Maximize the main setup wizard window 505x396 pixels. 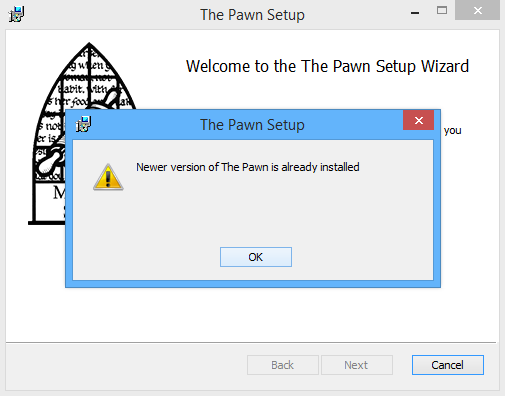click(x=442, y=10)
